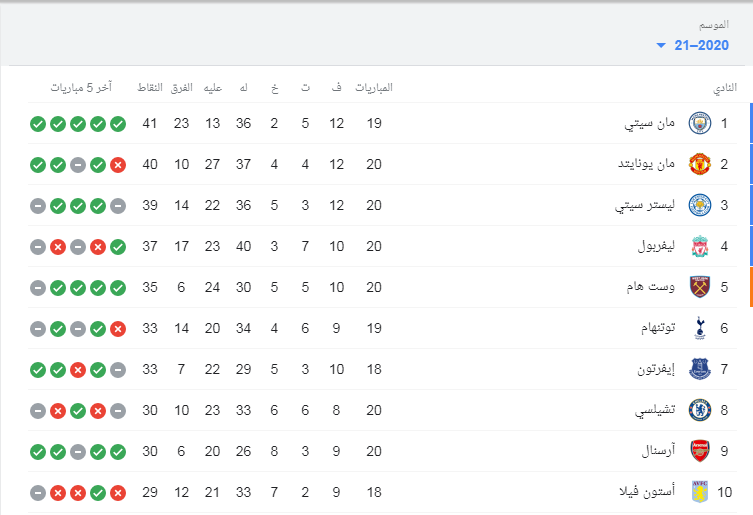Click the Liverpool club crest
Viewport: 753px width, 515px height.
click(x=700, y=246)
